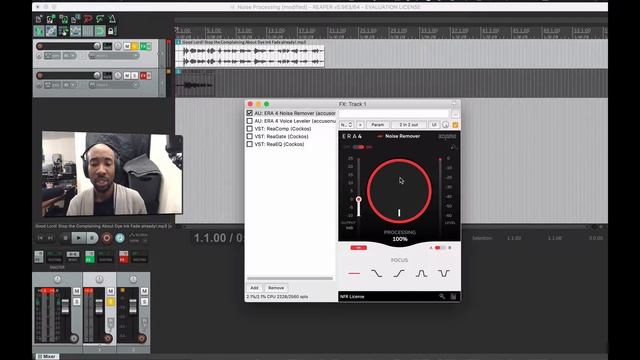Disable ERA 4 Noise Remover checkbox

click(249, 113)
